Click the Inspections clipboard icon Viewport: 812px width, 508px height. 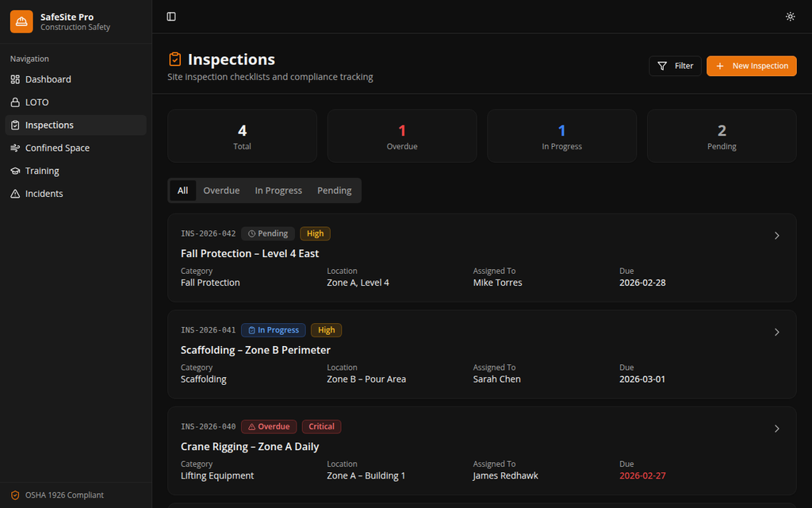pyautogui.click(x=17, y=125)
